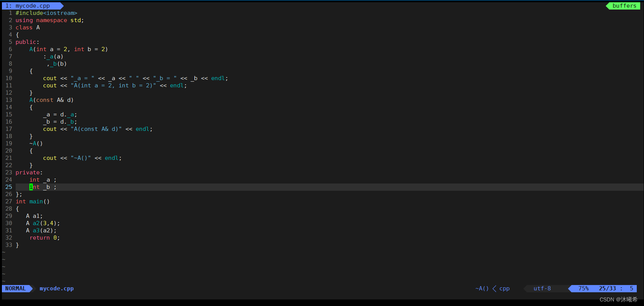Click the cout 'A(const A& d)' line 17
644x306 pixels.
[98, 129]
